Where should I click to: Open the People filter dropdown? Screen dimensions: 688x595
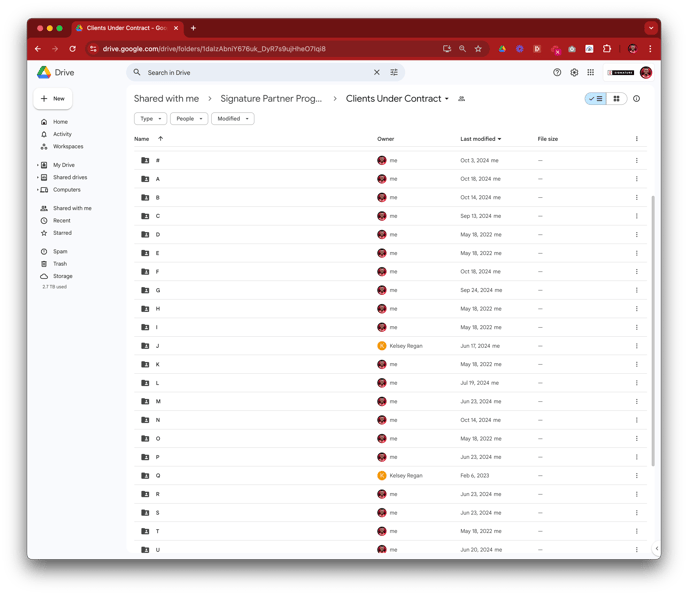click(188, 119)
